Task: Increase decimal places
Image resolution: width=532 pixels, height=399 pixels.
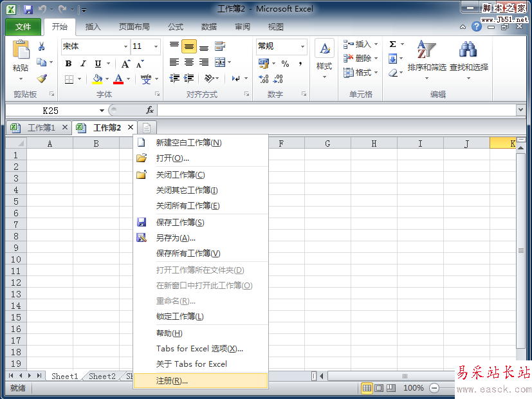Action: [264, 79]
